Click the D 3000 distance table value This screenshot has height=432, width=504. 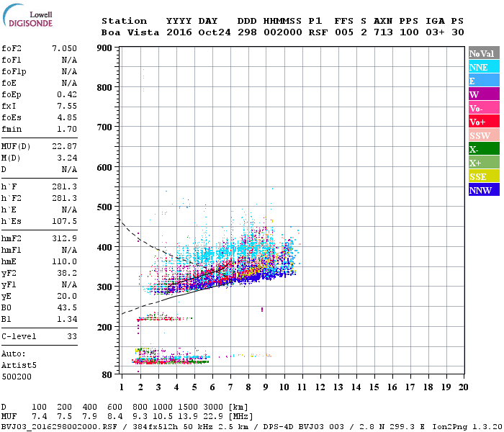click(x=213, y=408)
